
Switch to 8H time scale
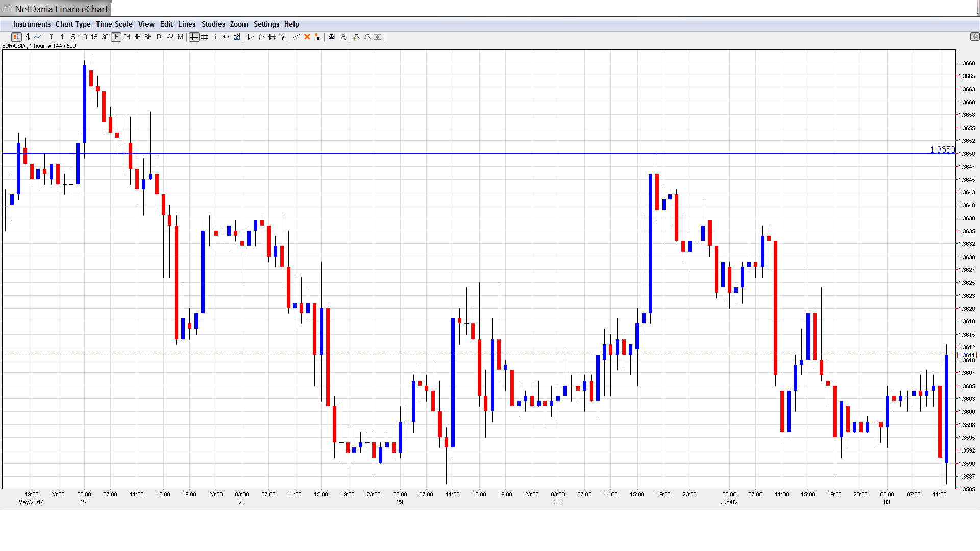148,37
